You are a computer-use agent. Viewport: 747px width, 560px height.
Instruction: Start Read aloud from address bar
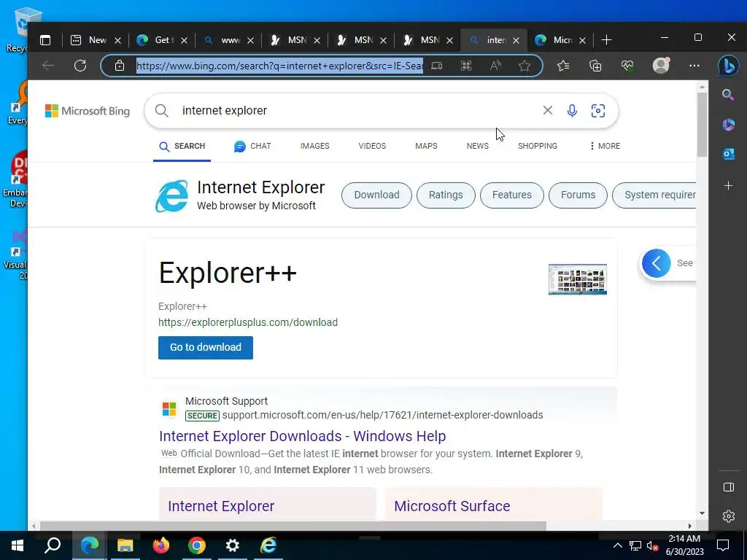click(x=495, y=66)
